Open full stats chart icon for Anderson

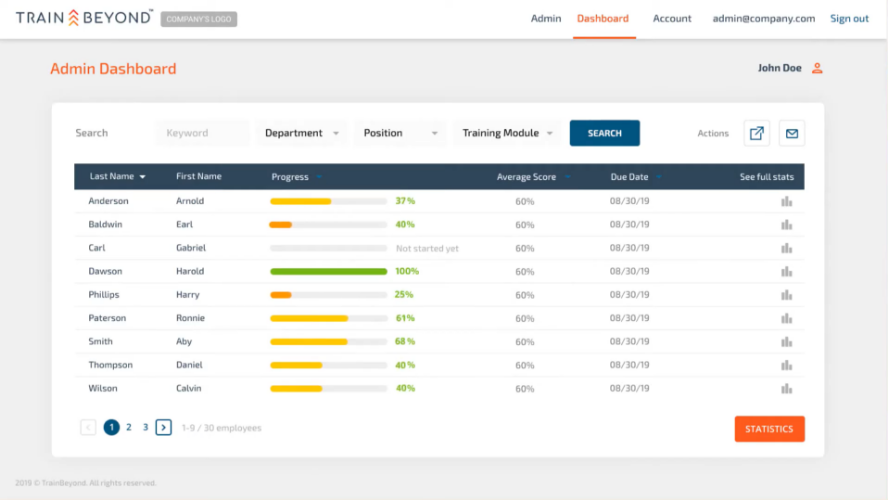coord(786,201)
